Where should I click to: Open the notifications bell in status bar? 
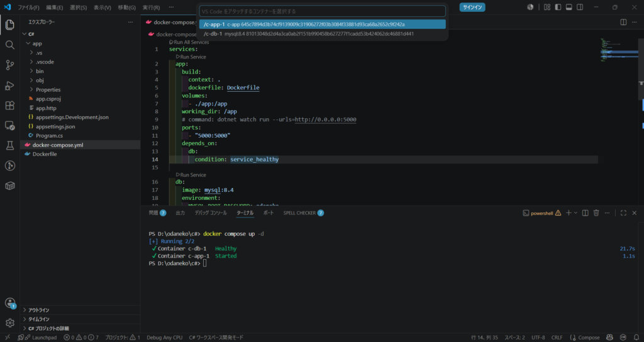point(636,338)
